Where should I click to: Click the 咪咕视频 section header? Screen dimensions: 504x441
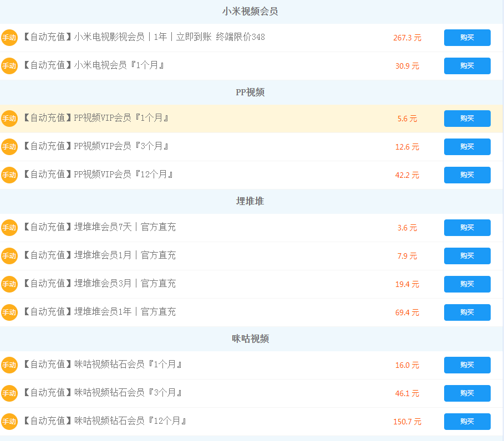tap(251, 339)
